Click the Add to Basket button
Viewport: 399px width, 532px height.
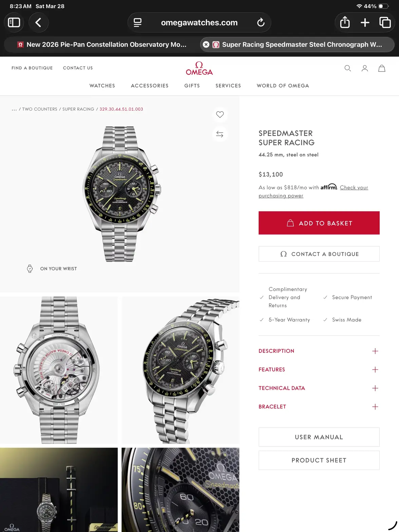point(319,223)
